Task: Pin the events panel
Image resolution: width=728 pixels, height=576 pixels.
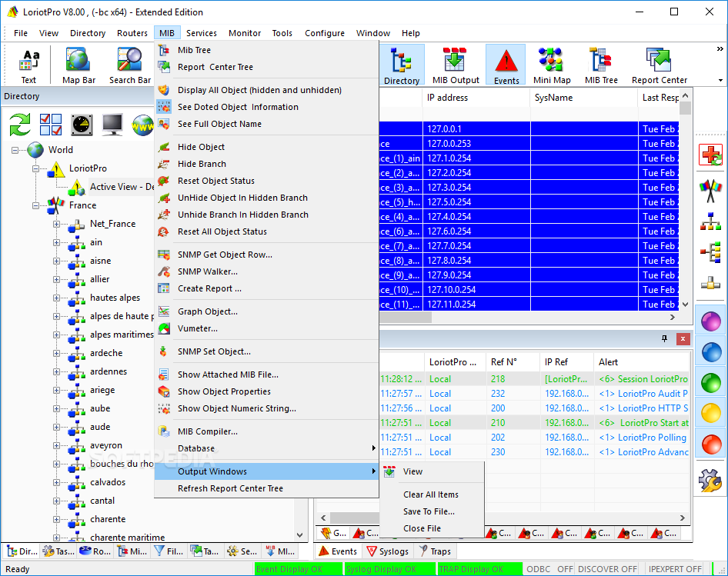Action: (x=664, y=339)
